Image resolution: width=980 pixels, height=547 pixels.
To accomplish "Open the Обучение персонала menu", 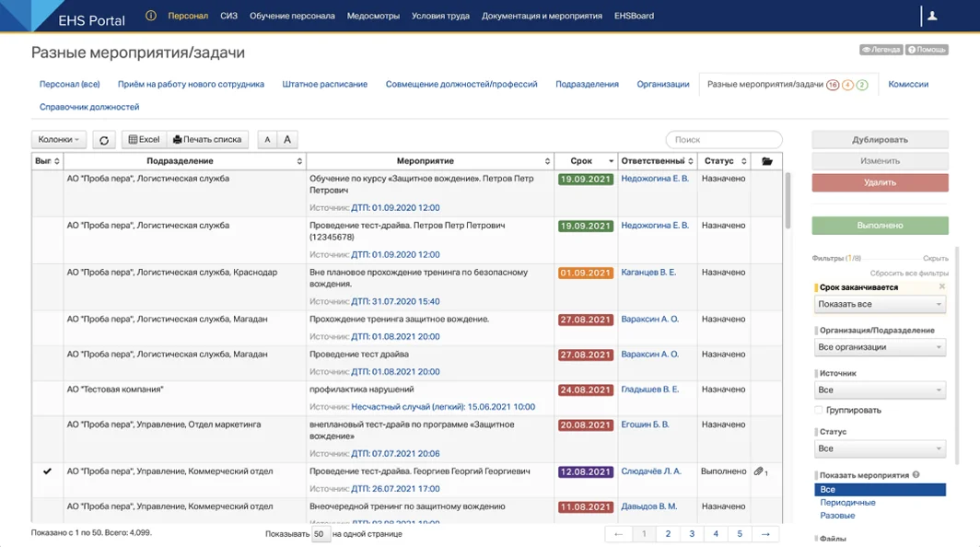I will click(292, 16).
